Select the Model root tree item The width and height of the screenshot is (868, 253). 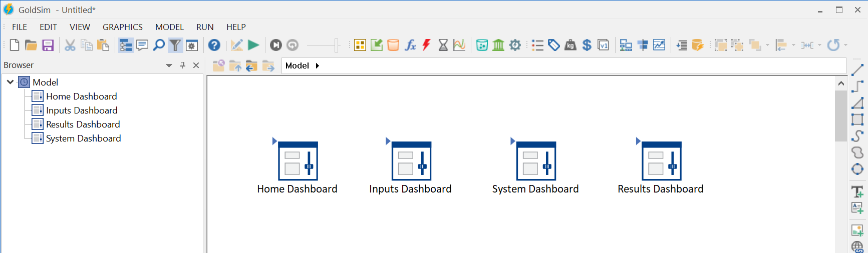click(x=45, y=82)
